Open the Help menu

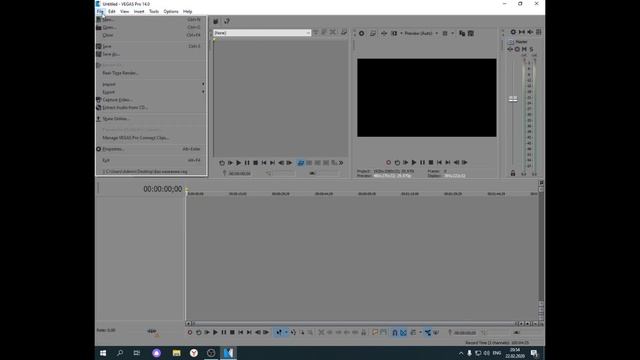[x=187, y=11]
